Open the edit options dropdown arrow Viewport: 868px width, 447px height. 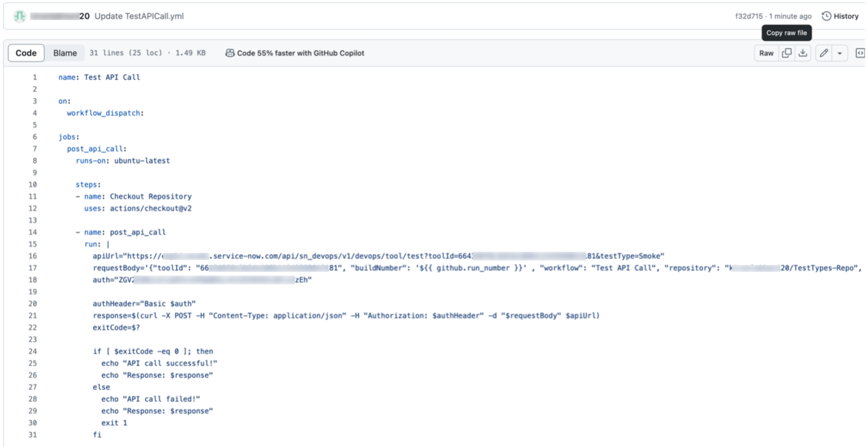tap(840, 53)
